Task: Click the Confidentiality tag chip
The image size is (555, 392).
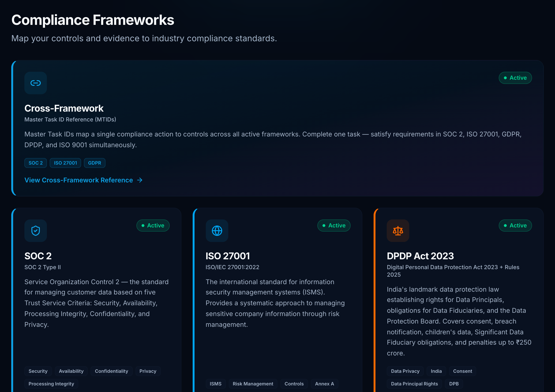Action: (111, 371)
